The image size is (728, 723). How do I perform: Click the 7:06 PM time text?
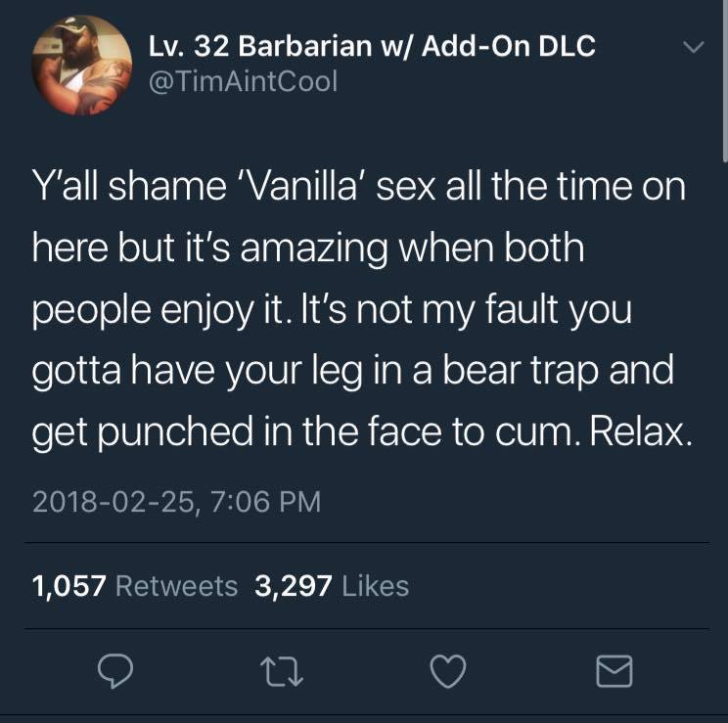tap(265, 502)
